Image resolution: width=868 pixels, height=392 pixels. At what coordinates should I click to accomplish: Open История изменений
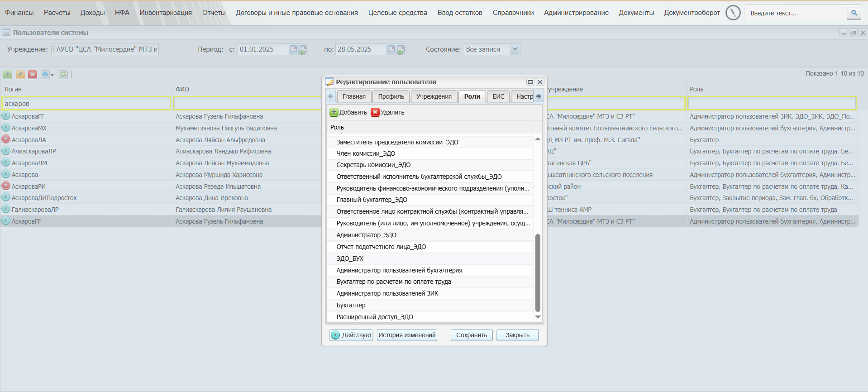coord(407,335)
